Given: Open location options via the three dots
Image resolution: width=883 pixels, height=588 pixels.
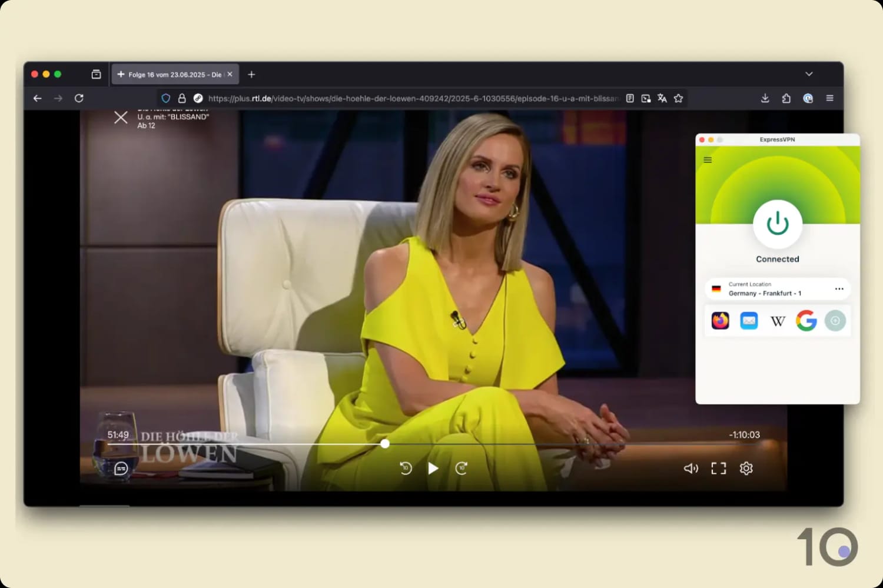Looking at the screenshot, I should click(839, 288).
